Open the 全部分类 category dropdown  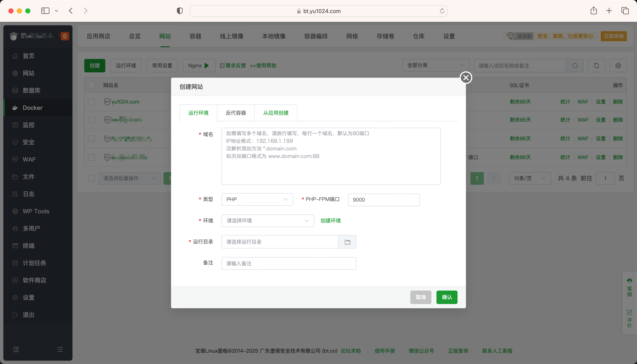tap(435, 65)
